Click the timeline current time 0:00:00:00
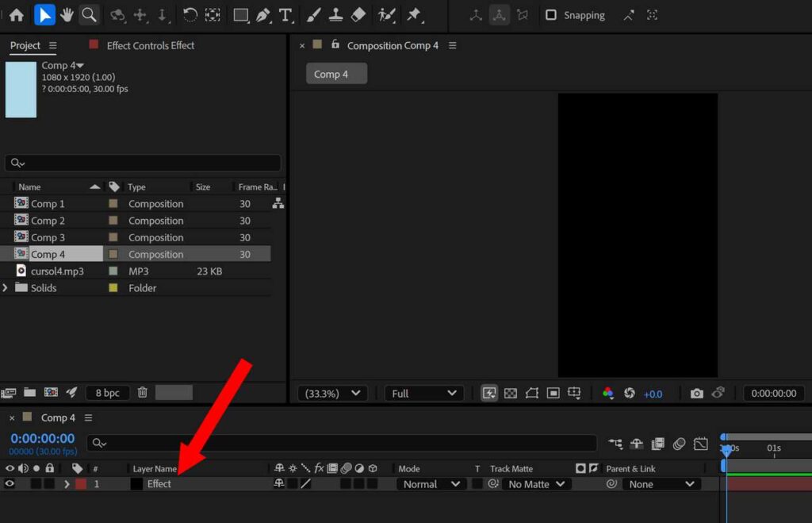This screenshot has width=812, height=523. tap(43, 439)
